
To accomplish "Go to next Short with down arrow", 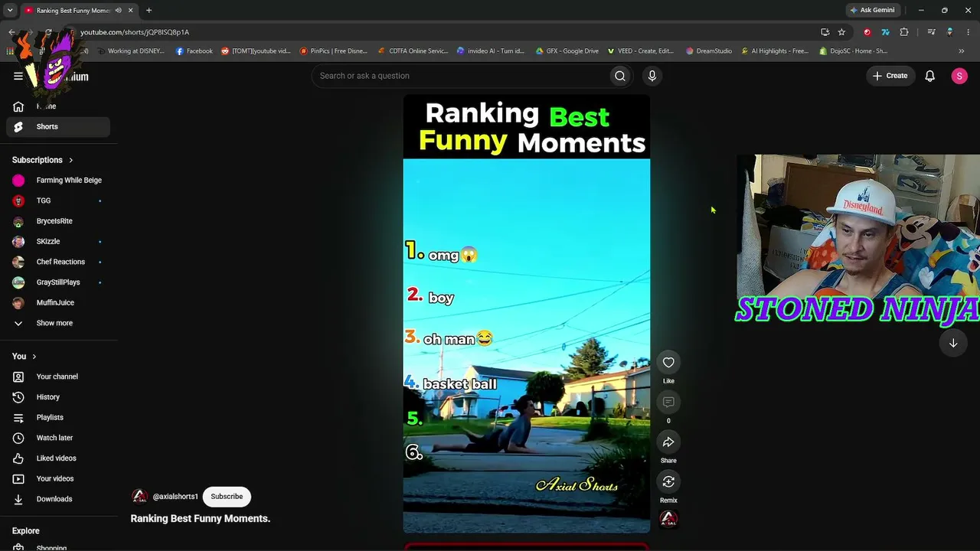I will (x=953, y=344).
